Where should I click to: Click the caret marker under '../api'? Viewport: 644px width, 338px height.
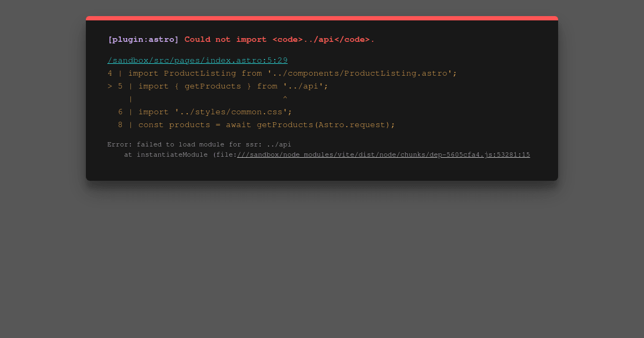click(285, 97)
